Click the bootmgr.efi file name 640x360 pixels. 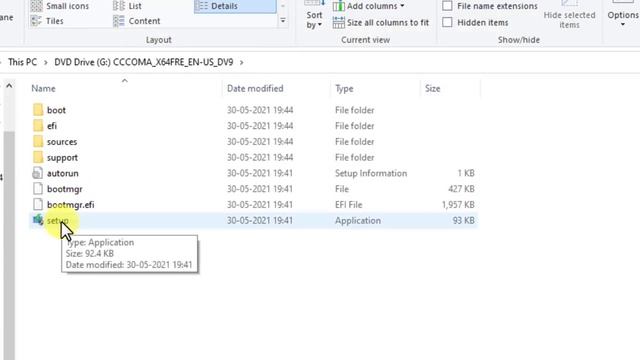pos(71,205)
